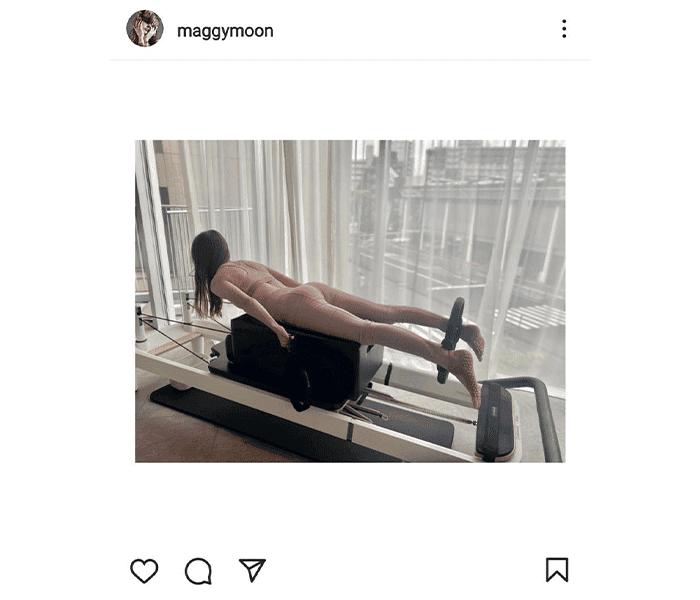View the post author's profile picture
Viewport: 700px width, 600px height.
(x=145, y=29)
